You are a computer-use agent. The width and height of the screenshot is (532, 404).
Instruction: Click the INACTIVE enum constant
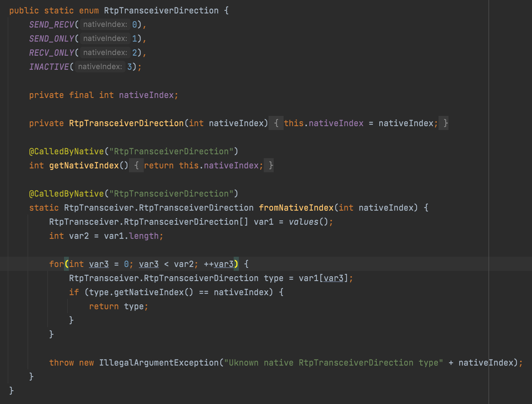pyautogui.click(x=49, y=67)
